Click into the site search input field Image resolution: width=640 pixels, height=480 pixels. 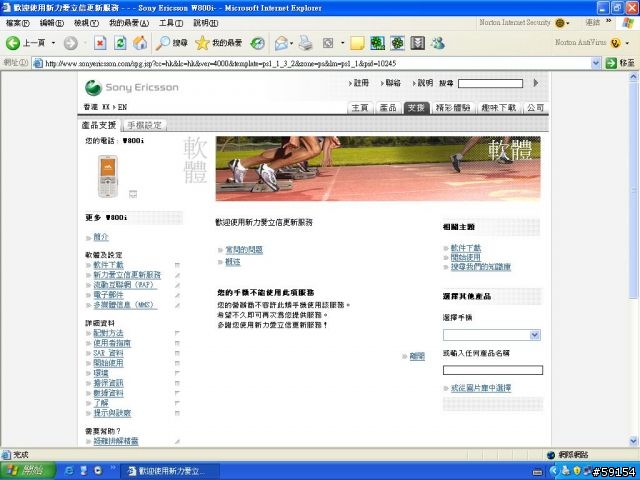coord(490,84)
